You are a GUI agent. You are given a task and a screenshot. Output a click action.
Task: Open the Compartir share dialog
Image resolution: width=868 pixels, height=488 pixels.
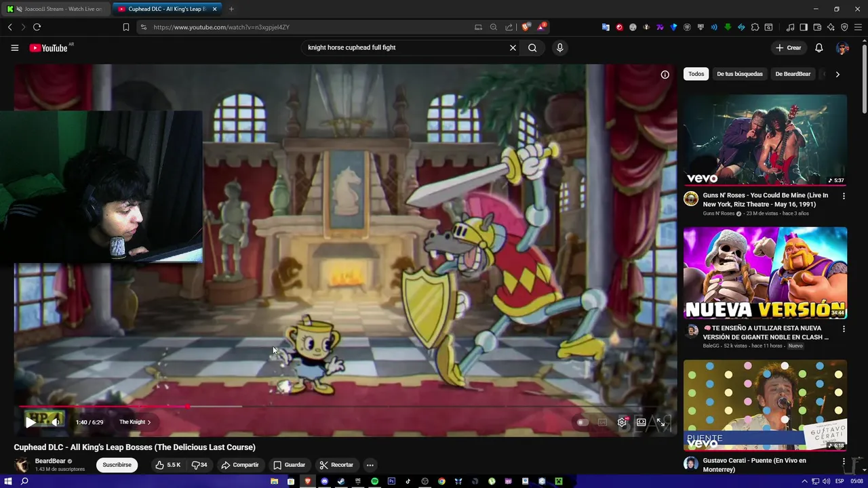pos(240,465)
